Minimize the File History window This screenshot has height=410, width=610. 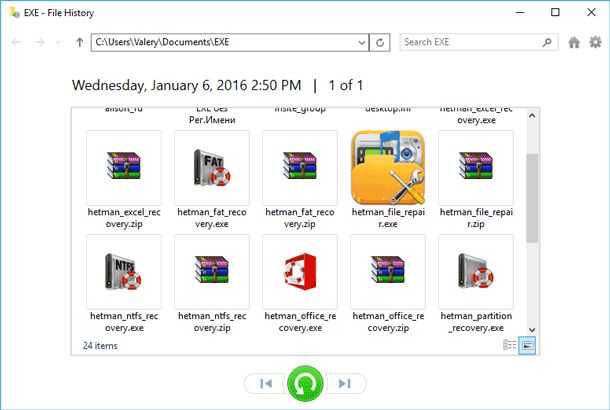click(520, 12)
